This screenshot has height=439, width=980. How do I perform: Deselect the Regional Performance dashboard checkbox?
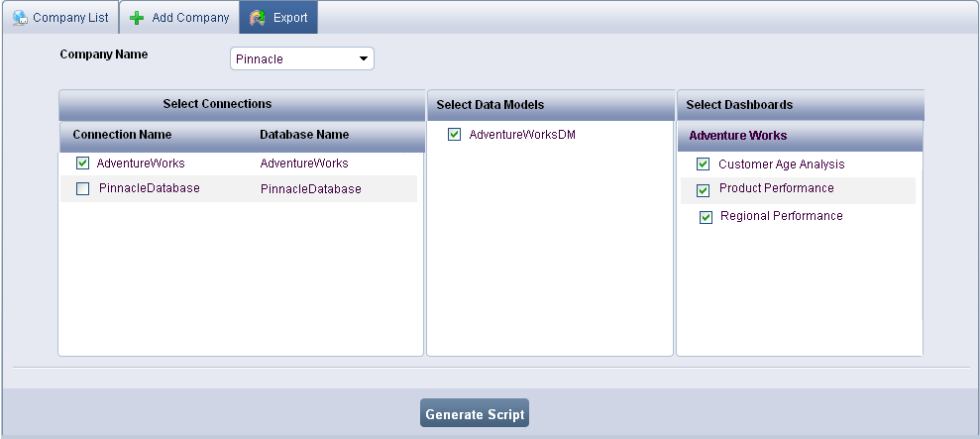tap(707, 217)
